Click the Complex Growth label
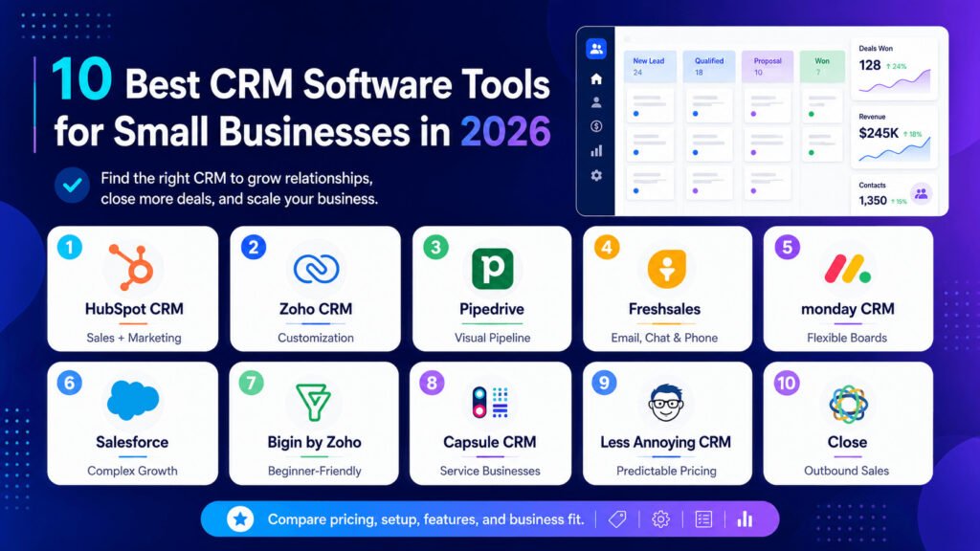 point(132,471)
